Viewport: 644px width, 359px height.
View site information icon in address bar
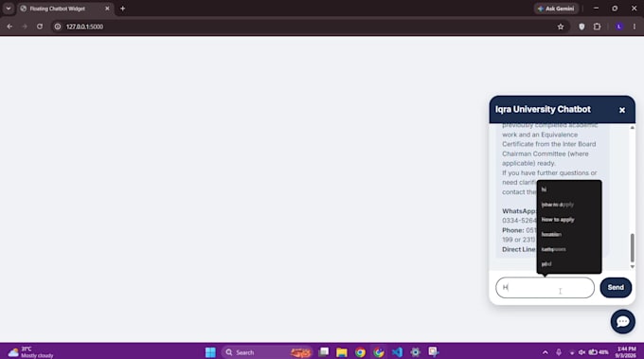point(58,27)
